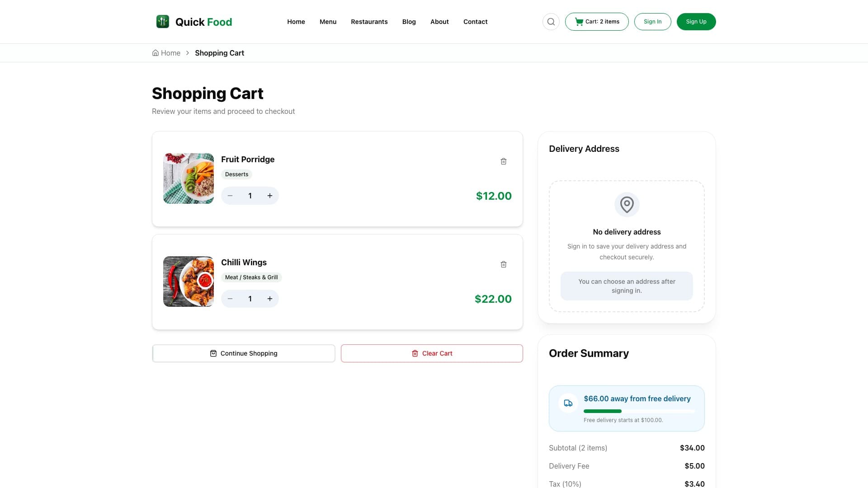
Task: Click the Fruit Porridge quantity value
Action: 250,196
